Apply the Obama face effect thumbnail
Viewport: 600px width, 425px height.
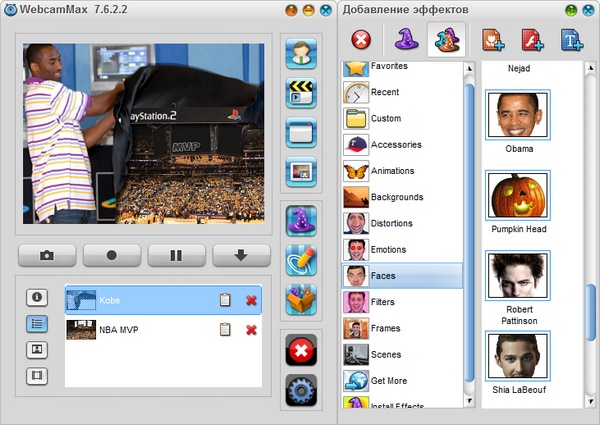(518, 115)
